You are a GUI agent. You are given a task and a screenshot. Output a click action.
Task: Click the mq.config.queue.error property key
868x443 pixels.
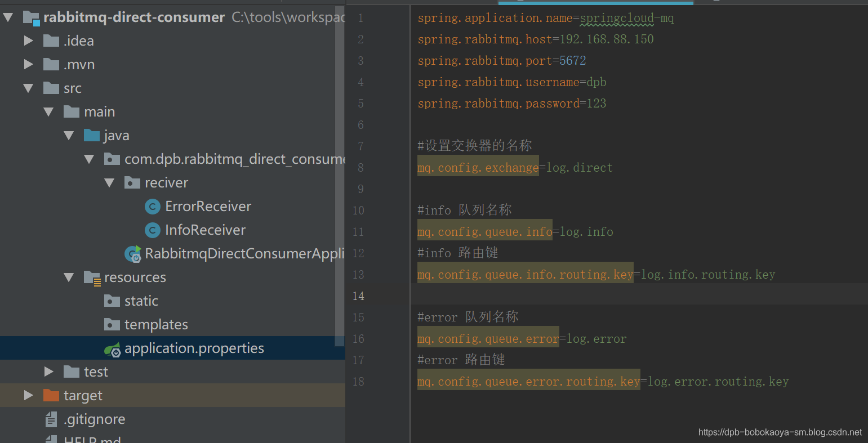[x=488, y=339]
